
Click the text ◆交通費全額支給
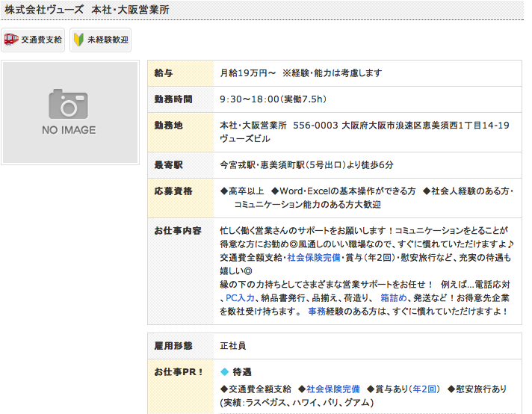(256, 389)
